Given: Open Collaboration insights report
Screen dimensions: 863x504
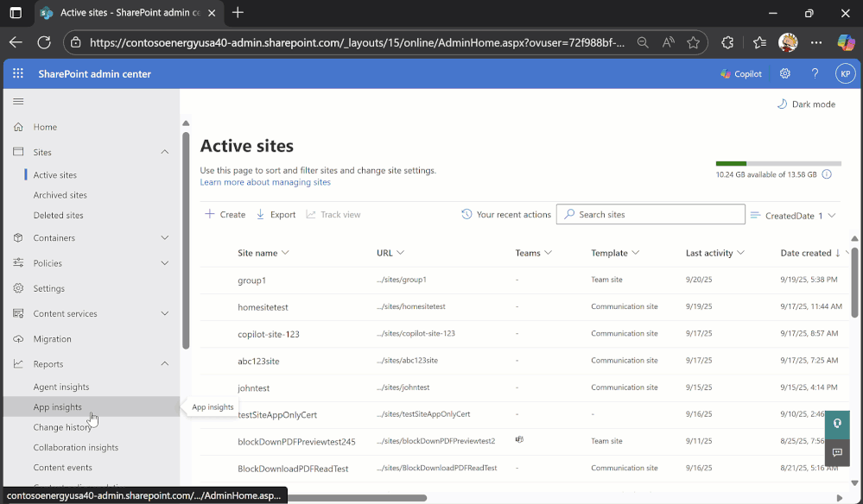Looking at the screenshot, I should click(76, 447).
